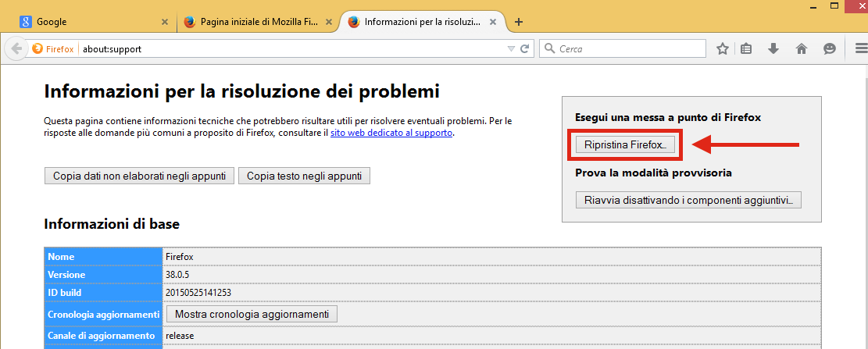Bookmark this page with the star icon
868x349 pixels.
click(x=723, y=48)
